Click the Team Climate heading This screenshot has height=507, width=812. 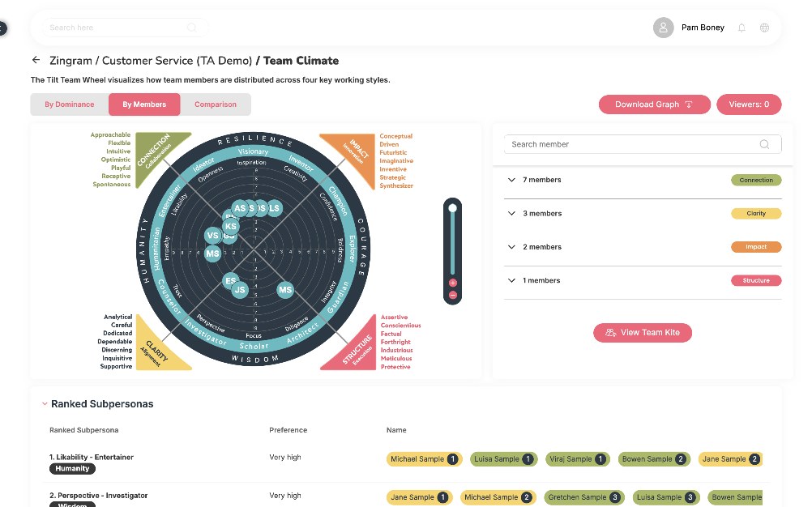coord(301,61)
